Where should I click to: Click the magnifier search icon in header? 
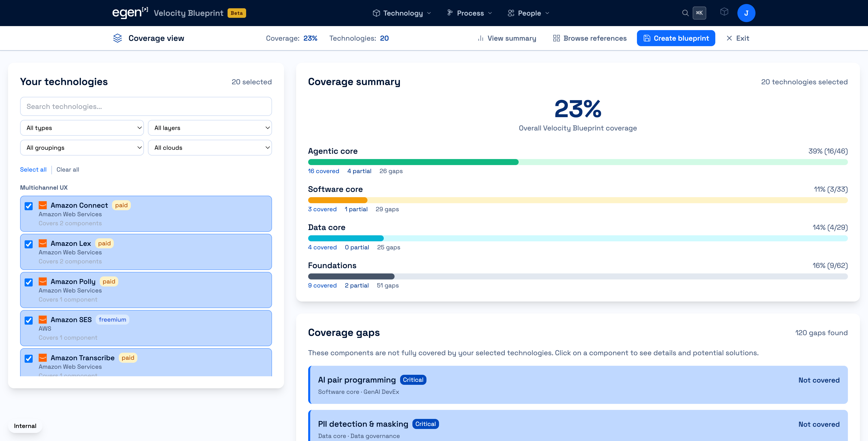pyautogui.click(x=685, y=13)
